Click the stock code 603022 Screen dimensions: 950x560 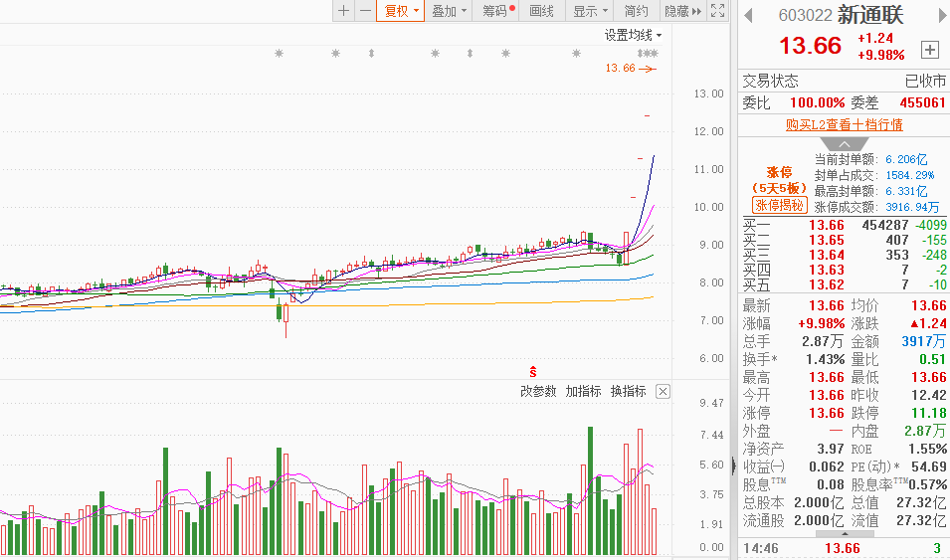point(805,16)
